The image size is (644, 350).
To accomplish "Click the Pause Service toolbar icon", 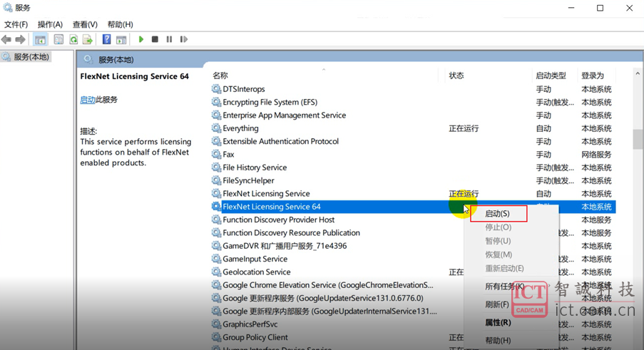I will (x=169, y=39).
